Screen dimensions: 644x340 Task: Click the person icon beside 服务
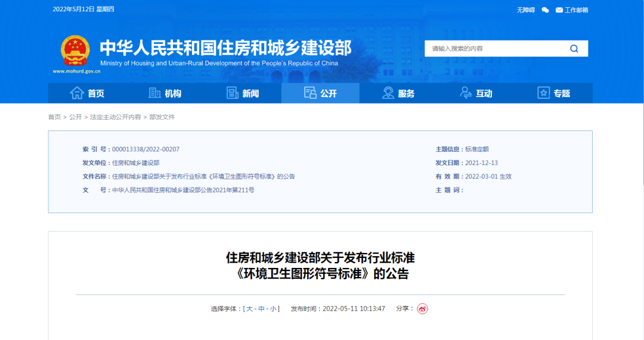(388, 93)
